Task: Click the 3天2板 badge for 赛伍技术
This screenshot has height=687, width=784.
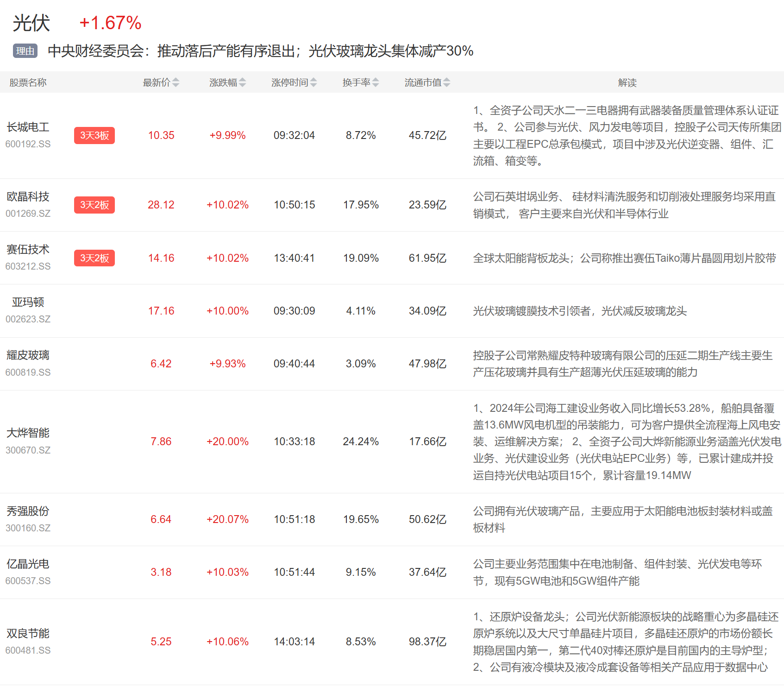Action: pos(94,258)
